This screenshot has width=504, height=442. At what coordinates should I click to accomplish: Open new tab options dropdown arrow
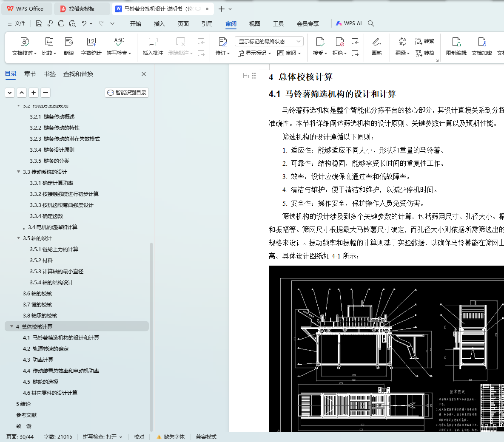pyautogui.click(x=230, y=9)
